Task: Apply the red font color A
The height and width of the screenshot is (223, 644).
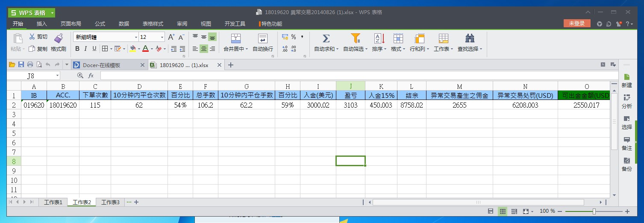Action: [x=145, y=49]
